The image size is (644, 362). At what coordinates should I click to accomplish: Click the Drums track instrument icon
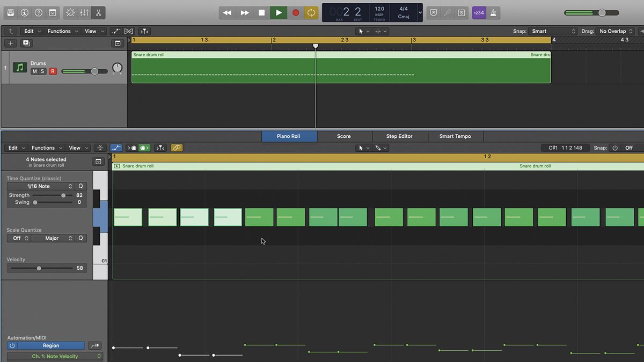tap(20, 67)
